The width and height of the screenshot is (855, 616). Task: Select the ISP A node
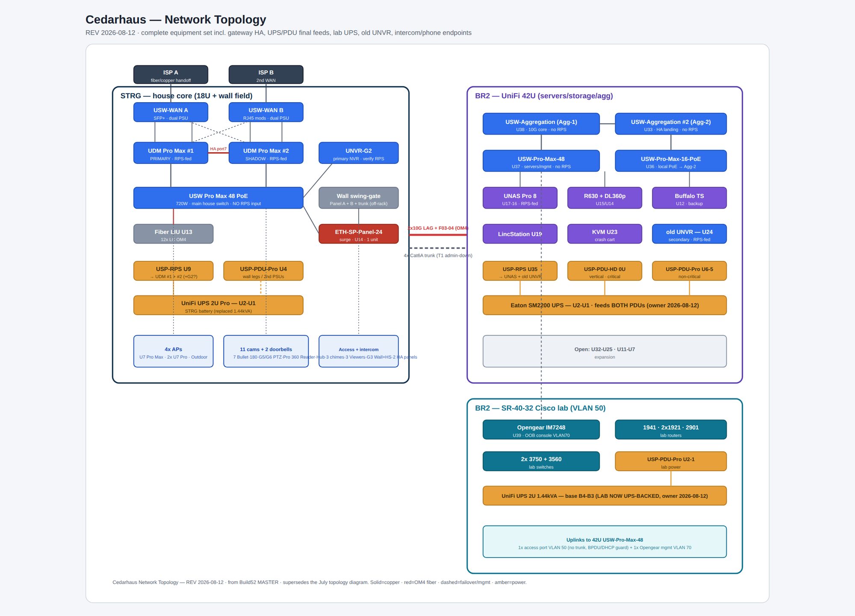[x=171, y=75]
